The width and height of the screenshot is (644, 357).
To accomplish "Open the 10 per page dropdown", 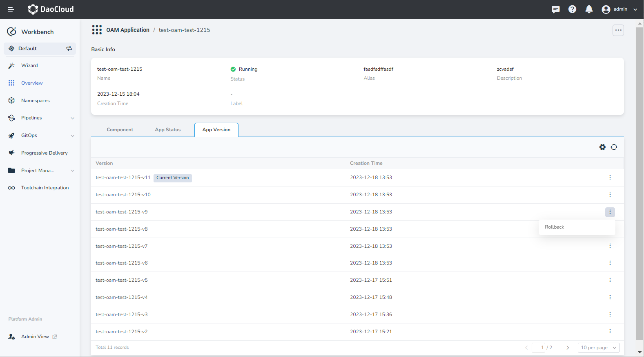I will tap(598, 348).
